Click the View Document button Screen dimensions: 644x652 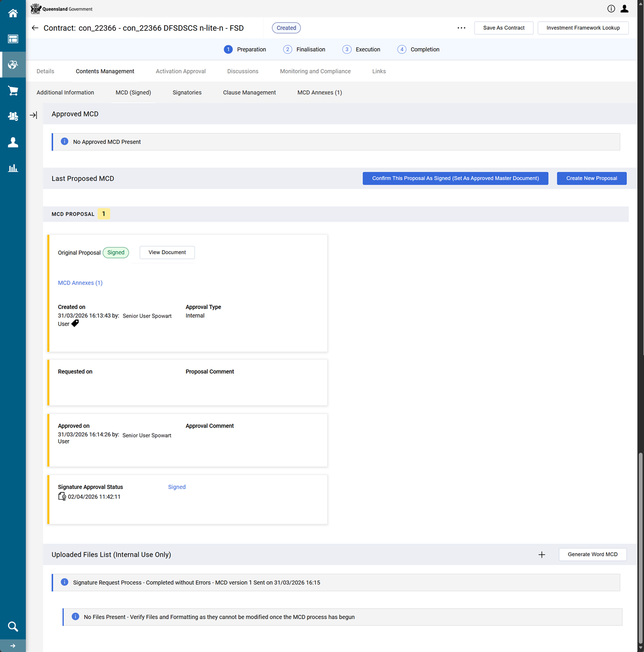click(167, 253)
